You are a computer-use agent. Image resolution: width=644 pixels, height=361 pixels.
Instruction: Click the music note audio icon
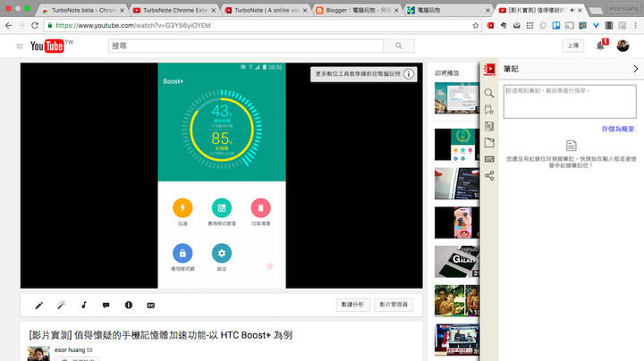tap(84, 305)
